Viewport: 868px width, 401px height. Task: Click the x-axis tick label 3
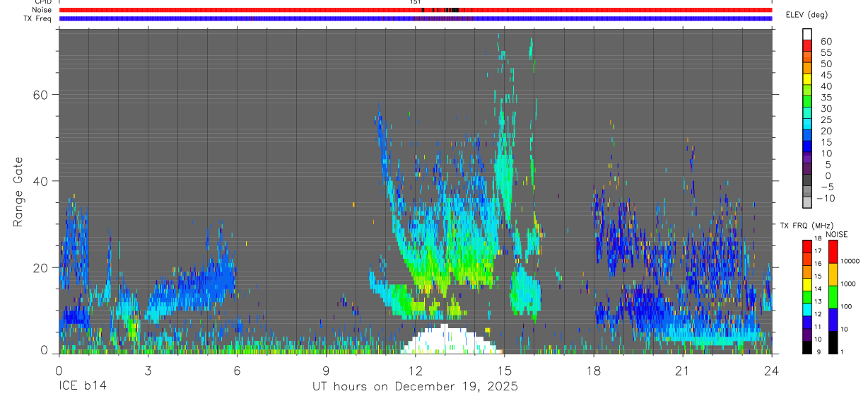pos(148,371)
